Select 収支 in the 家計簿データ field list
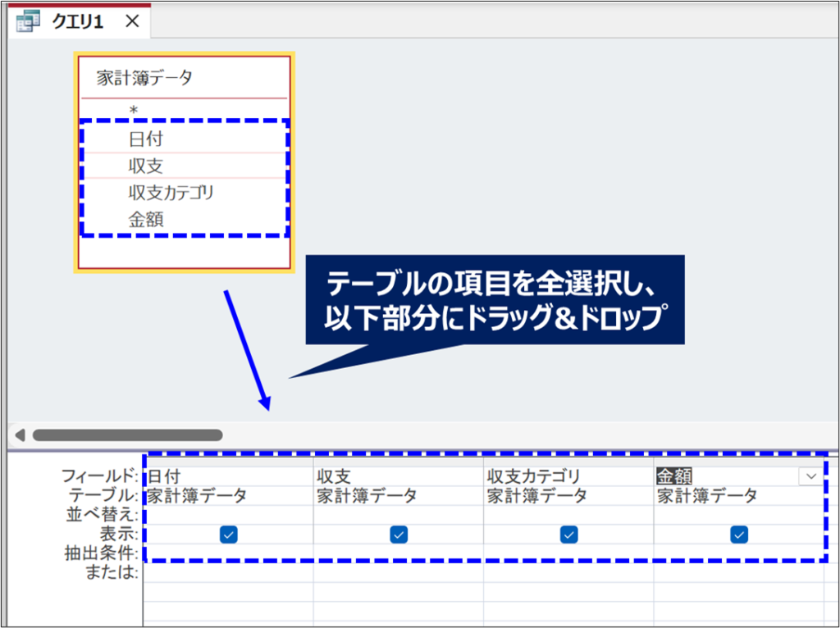The height and width of the screenshot is (628, 840). (x=146, y=166)
